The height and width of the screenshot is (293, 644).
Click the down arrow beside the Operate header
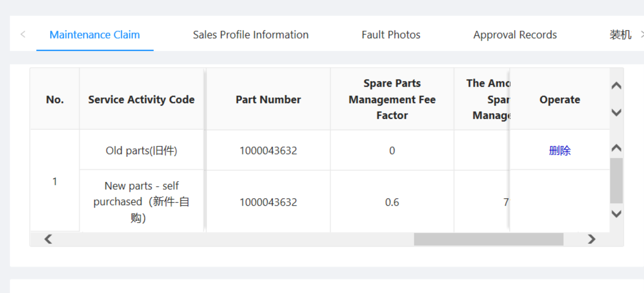coord(616,112)
